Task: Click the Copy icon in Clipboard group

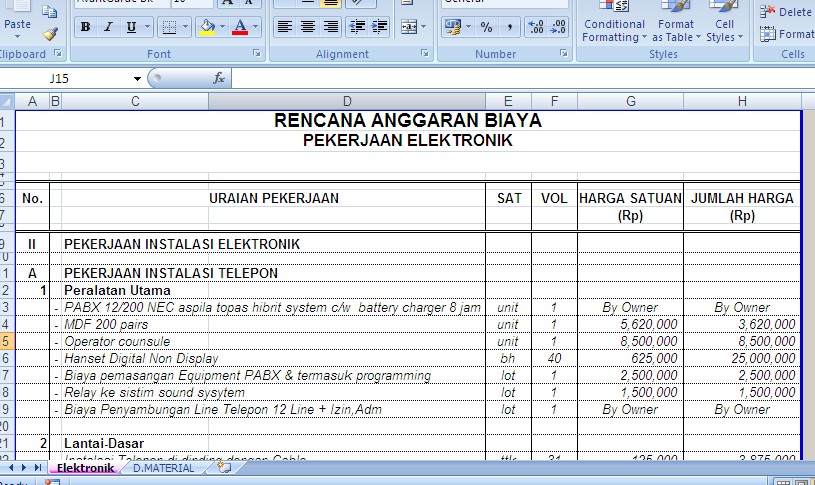Action: coord(49,11)
